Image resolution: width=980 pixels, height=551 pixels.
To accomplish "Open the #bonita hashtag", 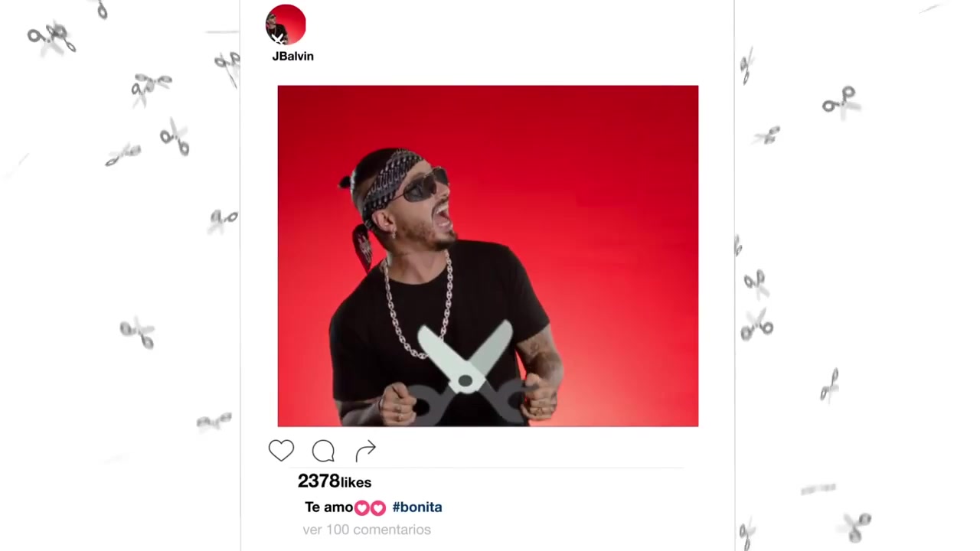I will tap(417, 507).
